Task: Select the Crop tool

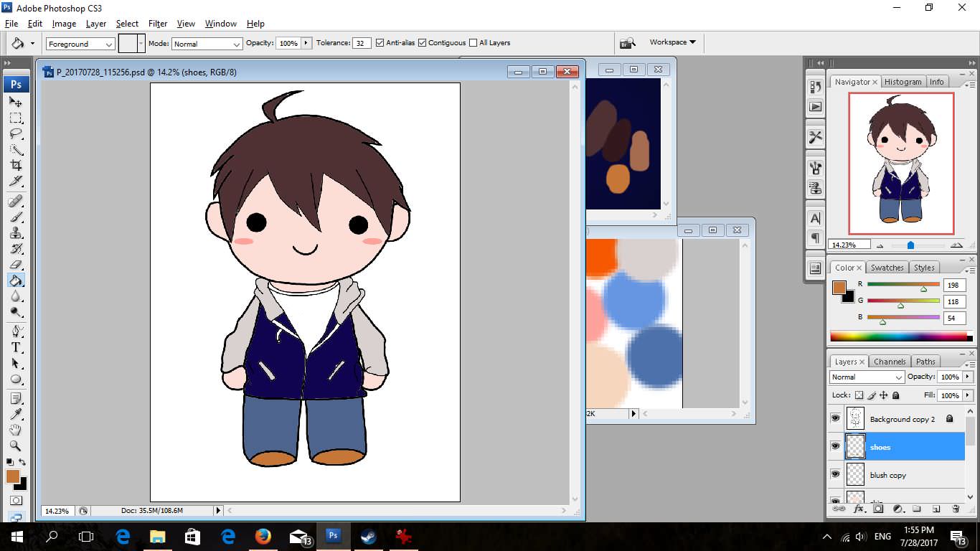Action: 16,166
